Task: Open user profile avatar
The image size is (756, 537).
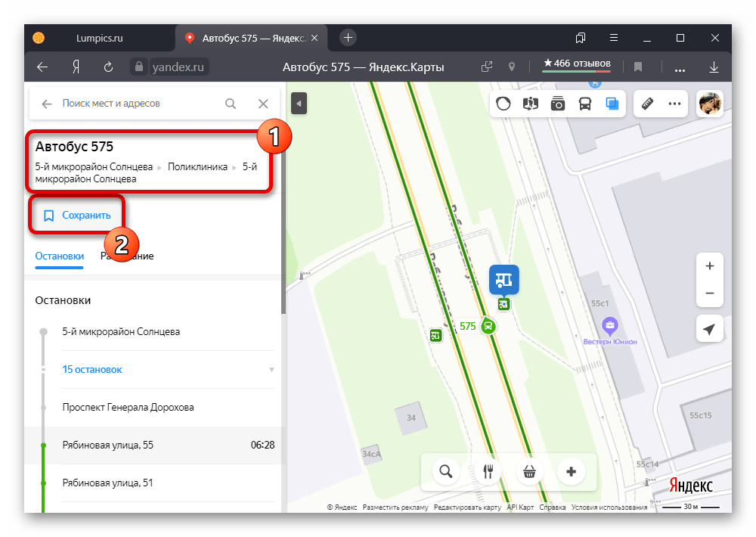Action: (x=709, y=104)
